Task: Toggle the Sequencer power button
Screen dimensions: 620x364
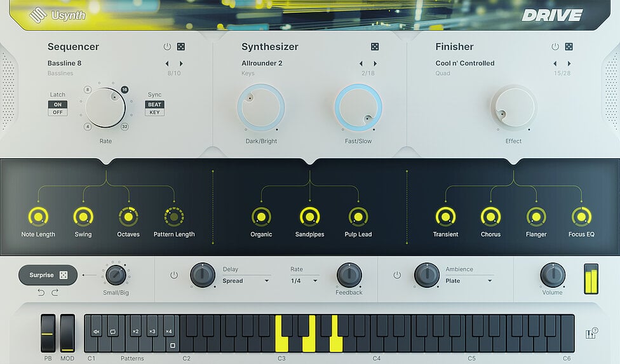Action: pyautogui.click(x=167, y=47)
